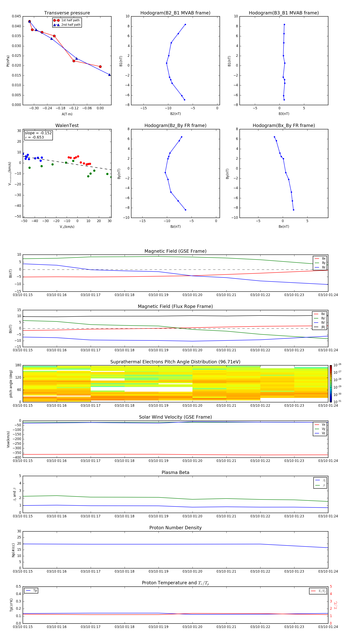Select the Vx legend entry

(320, 424)
